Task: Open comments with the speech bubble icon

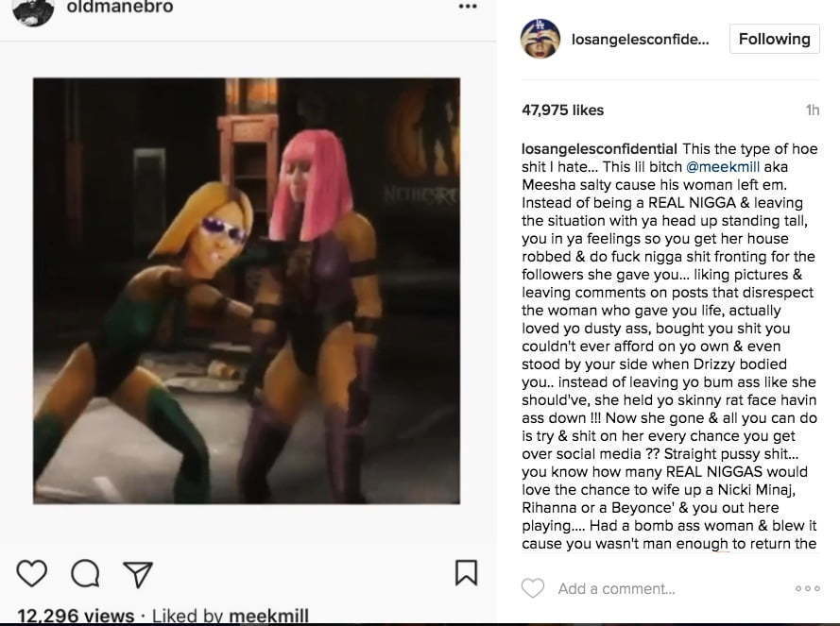Action: click(x=85, y=573)
